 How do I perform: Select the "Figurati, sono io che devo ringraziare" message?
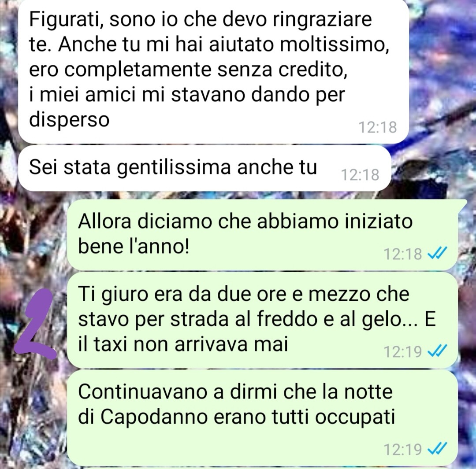click(x=213, y=71)
